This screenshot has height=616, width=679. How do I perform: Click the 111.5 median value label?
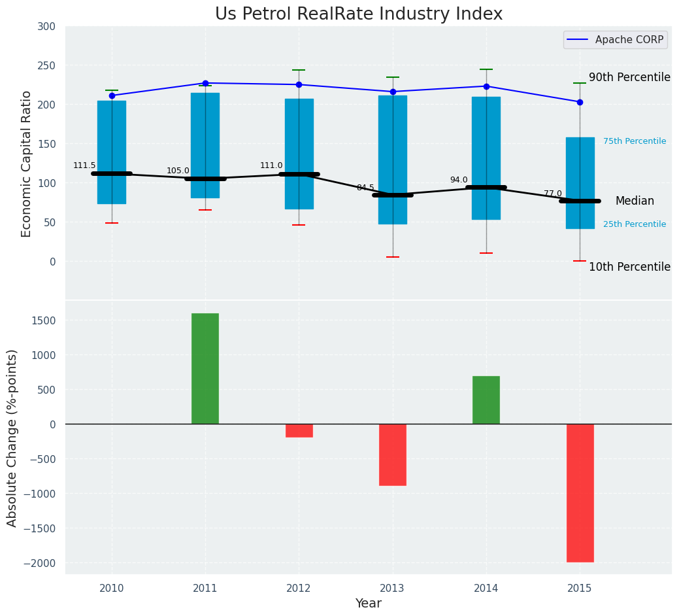84,165
